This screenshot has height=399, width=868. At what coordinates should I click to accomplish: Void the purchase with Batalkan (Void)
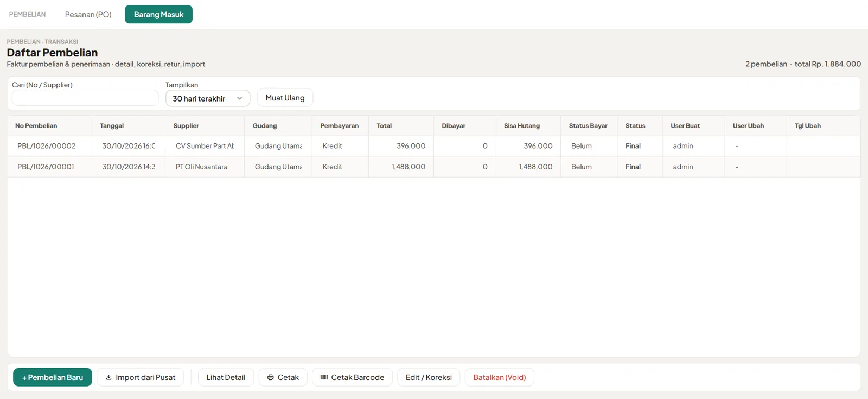[500, 377]
